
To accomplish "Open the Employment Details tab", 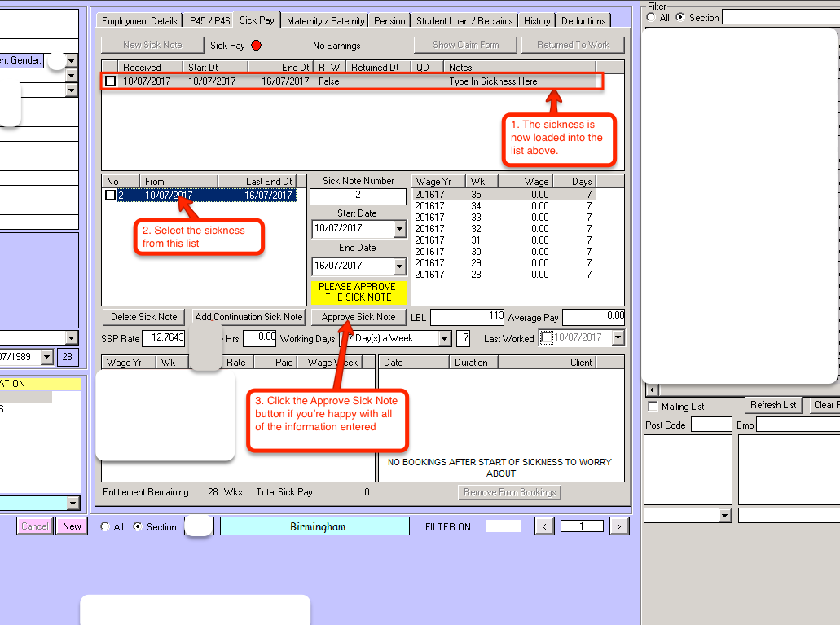I will coord(139,21).
